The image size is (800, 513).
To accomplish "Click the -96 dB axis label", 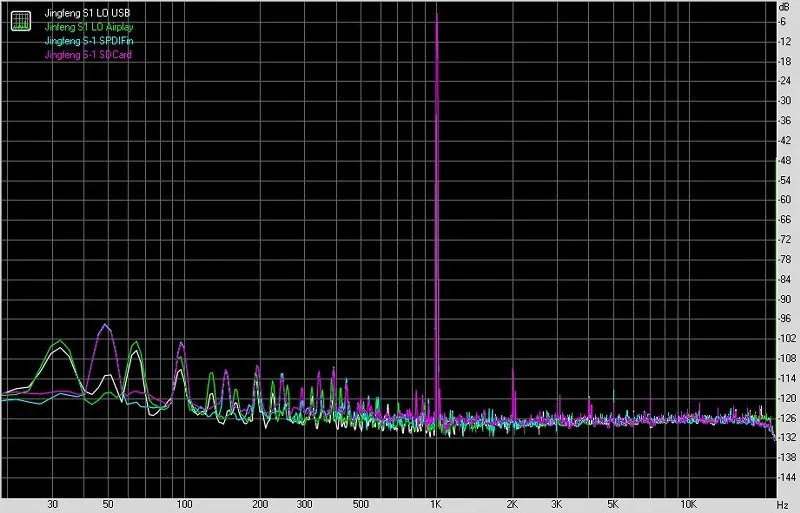I will pyautogui.click(x=784, y=319).
